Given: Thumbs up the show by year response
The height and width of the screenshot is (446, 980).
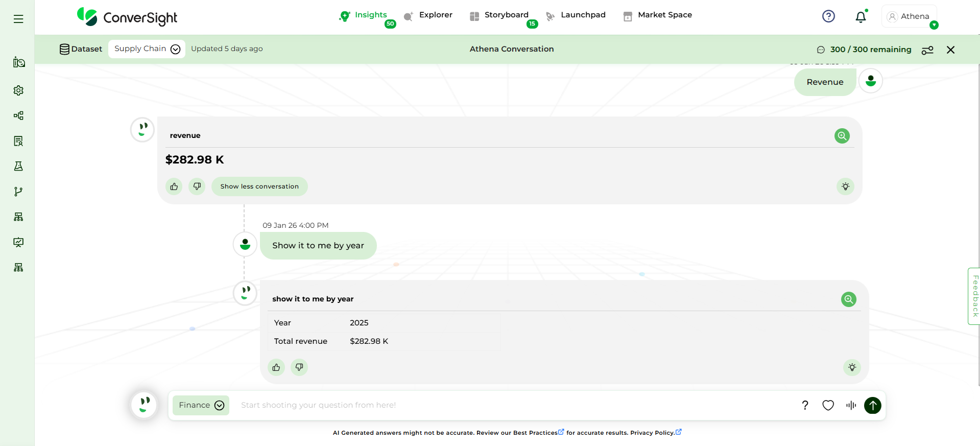Looking at the screenshot, I should (x=276, y=367).
